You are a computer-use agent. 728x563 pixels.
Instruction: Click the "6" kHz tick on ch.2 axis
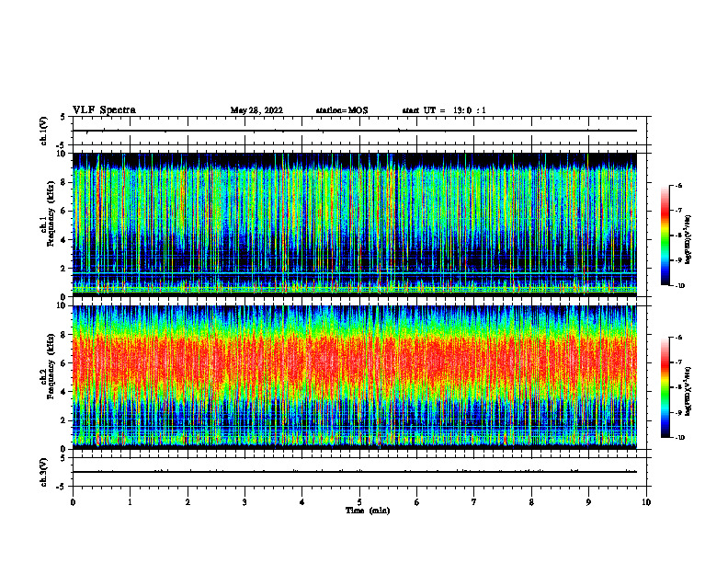(63, 363)
